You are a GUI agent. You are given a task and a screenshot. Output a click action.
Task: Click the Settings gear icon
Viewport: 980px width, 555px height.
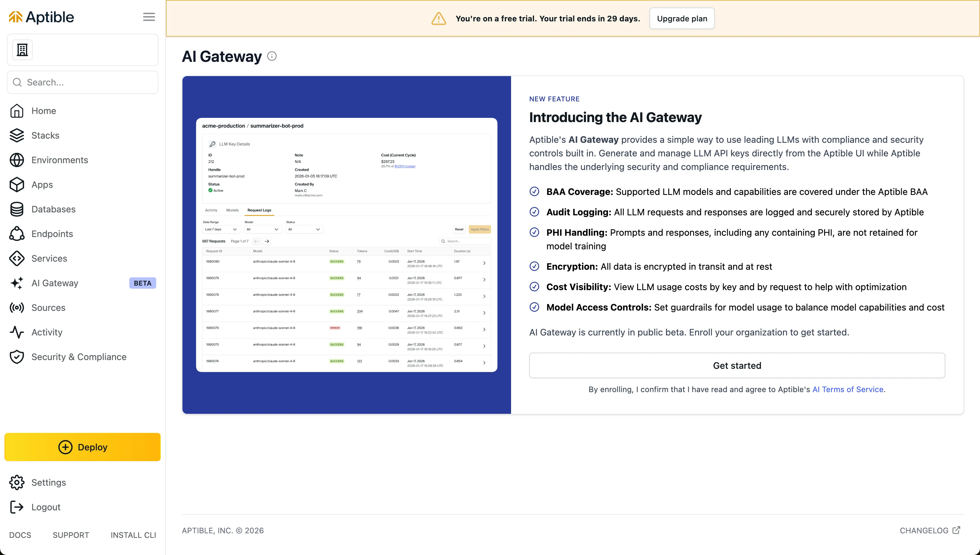point(17,482)
